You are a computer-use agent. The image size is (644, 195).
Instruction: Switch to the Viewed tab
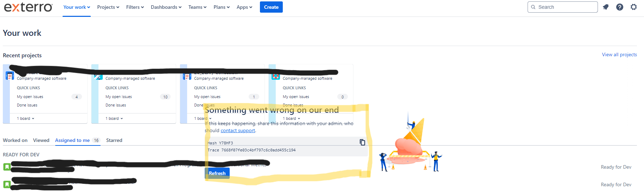41,140
